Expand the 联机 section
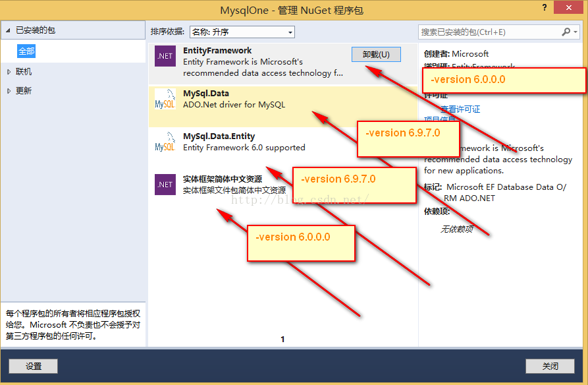Viewport: 588px width, 385px height. point(9,72)
